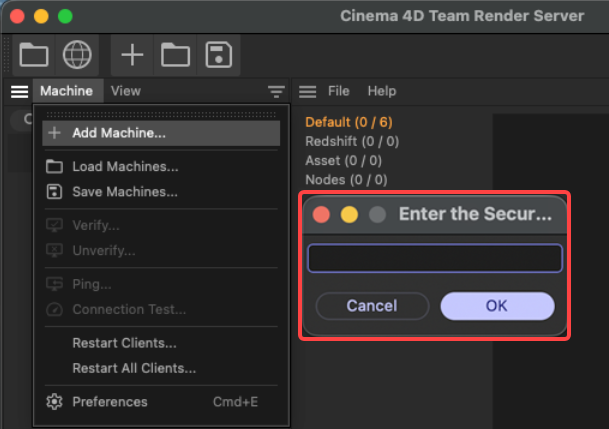Image resolution: width=609 pixels, height=429 pixels.
Task: Open the File menu
Action: 338,91
